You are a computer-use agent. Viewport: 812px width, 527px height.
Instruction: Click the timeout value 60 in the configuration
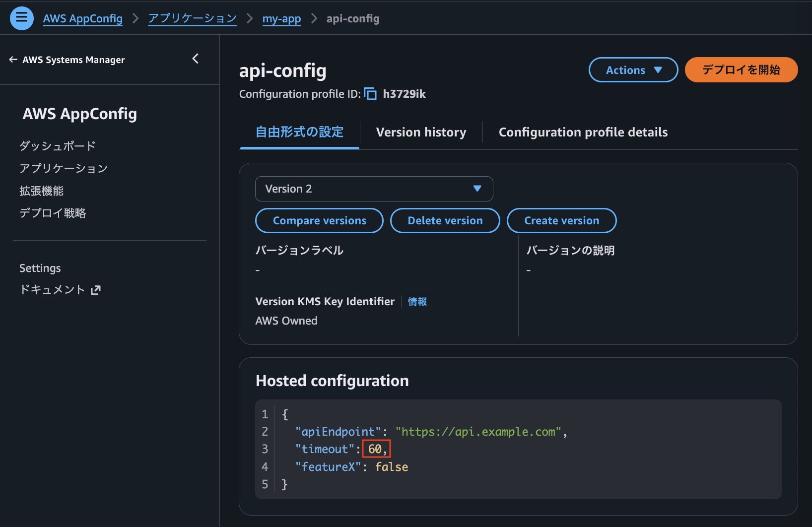pyautogui.click(x=375, y=449)
